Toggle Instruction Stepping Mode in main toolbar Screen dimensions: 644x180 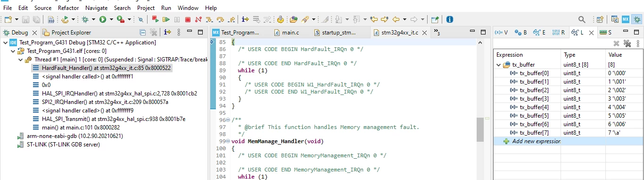(x=245, y=19)
